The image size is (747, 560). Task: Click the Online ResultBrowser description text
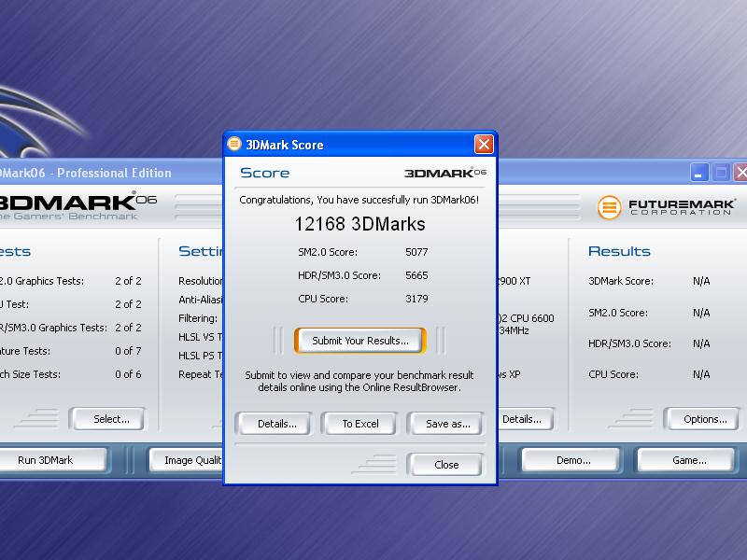(359, 382)
